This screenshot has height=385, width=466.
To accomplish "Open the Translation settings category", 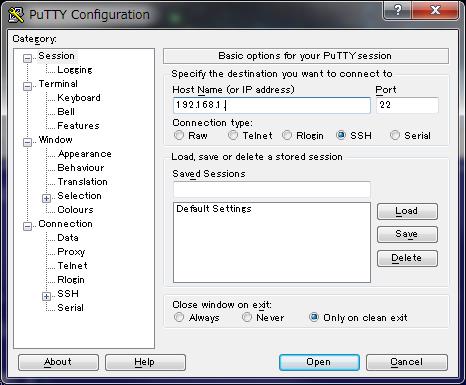I will pos(82,182).
